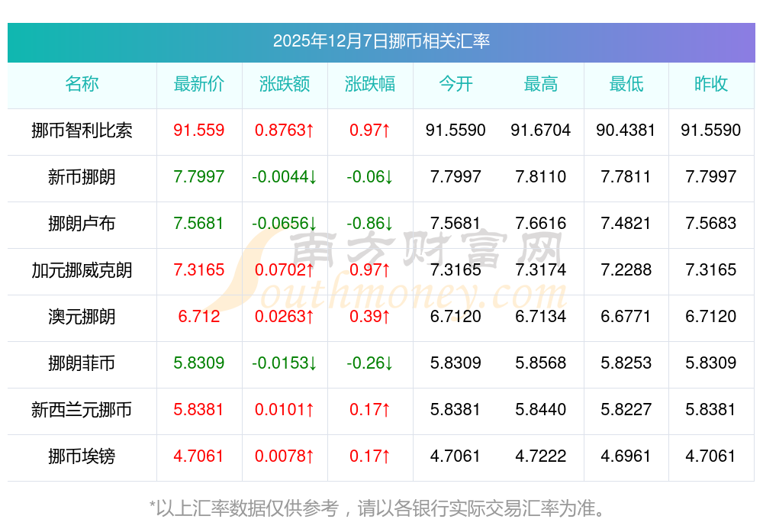The width and height of the screenshot is (763, 532).
Task: Click the high value 91.6704
Action: click(541, 130)
